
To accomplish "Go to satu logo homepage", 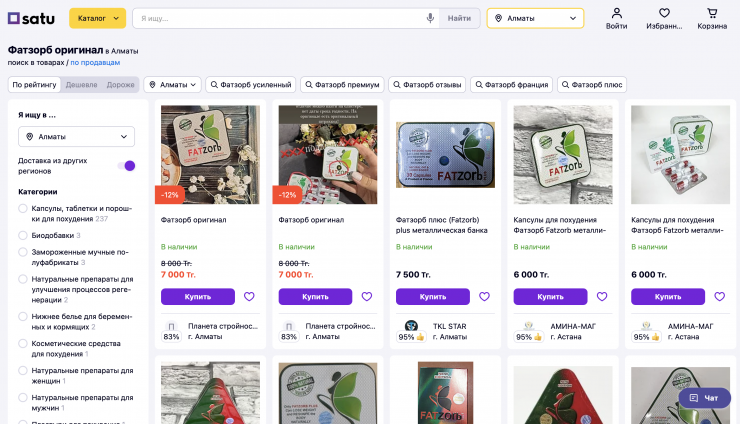I will (x=31, y=18).
